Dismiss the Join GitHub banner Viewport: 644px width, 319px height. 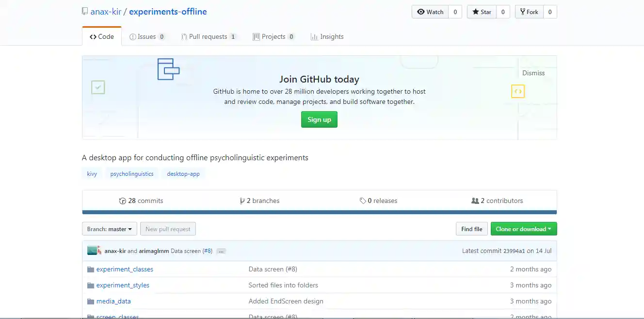coord(533,73)
